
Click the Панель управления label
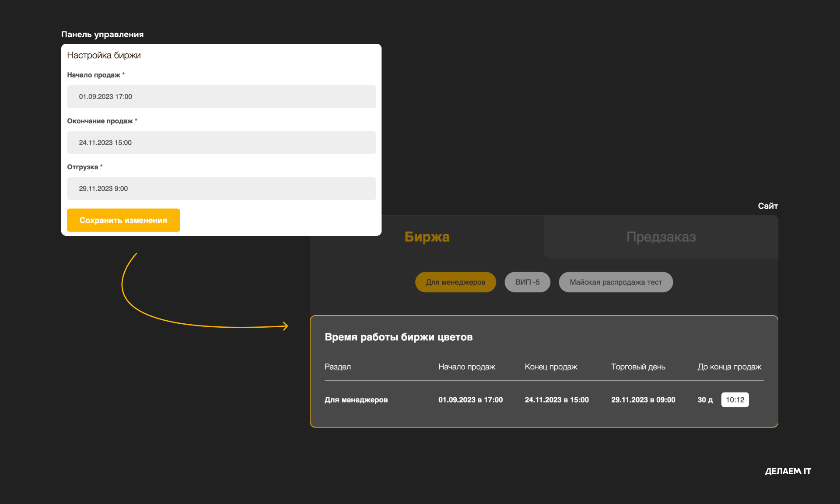click(x=102, y=35)
